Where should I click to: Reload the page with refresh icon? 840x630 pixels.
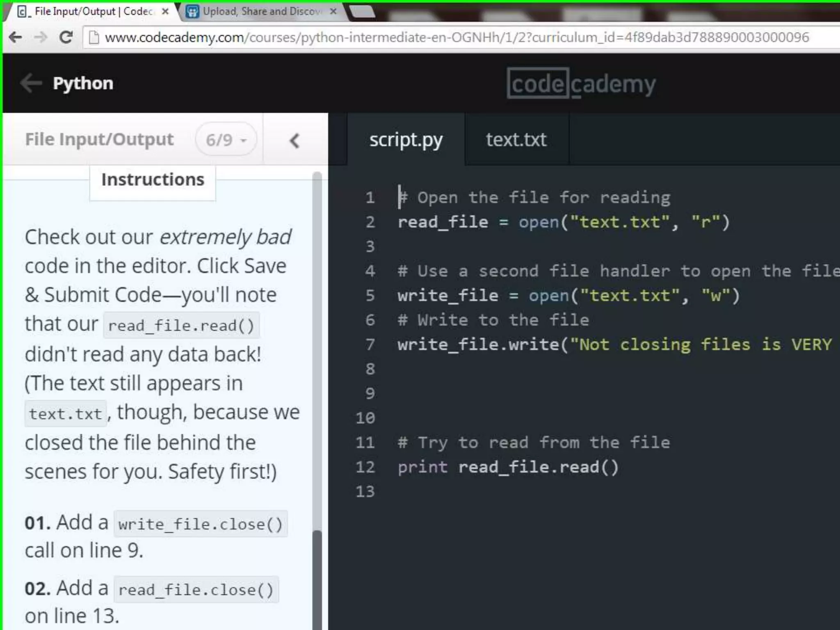(x=66, y=37)
